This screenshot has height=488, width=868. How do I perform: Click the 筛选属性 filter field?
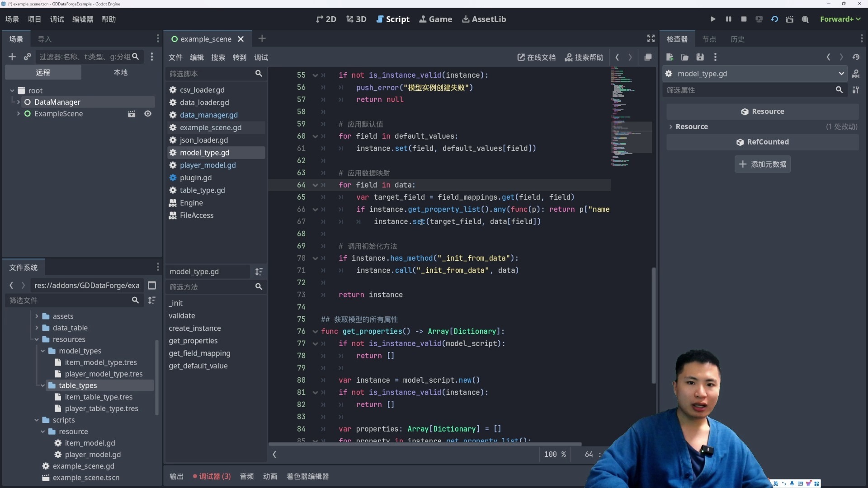755,90
